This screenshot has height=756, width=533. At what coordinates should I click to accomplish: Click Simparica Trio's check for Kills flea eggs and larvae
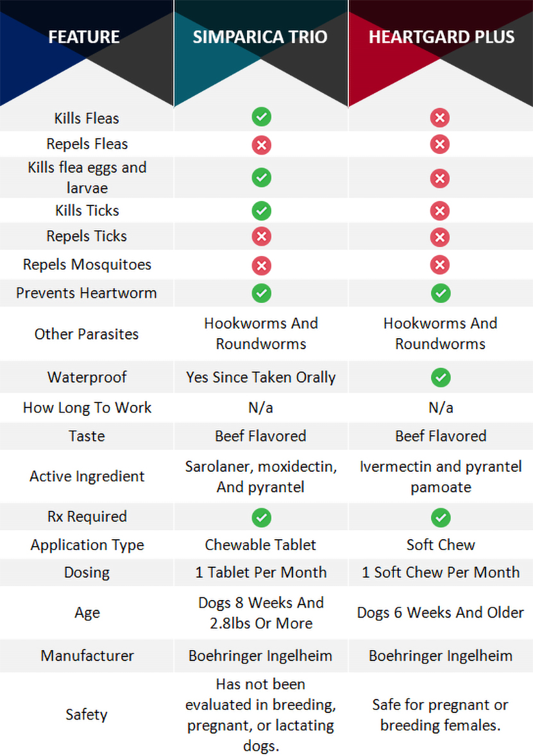(x=261, y=177)
